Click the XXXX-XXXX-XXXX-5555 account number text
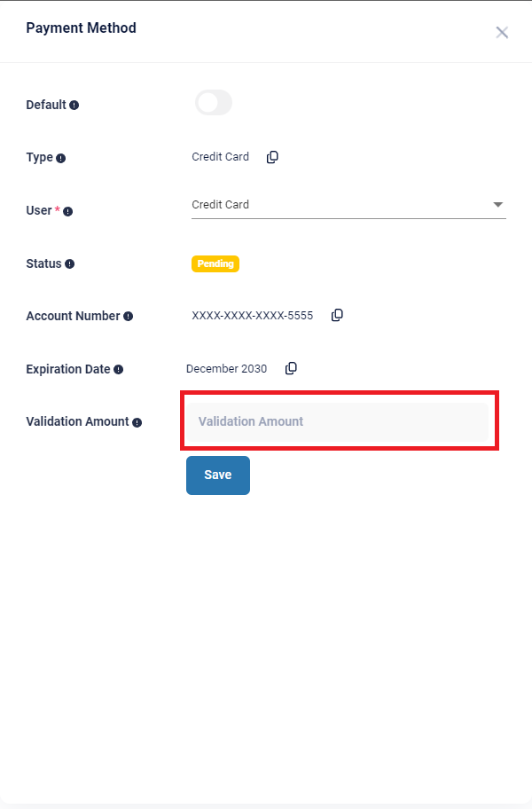This screenshot has height=809, width=532. pyautogui.click(x=252, y=316)
